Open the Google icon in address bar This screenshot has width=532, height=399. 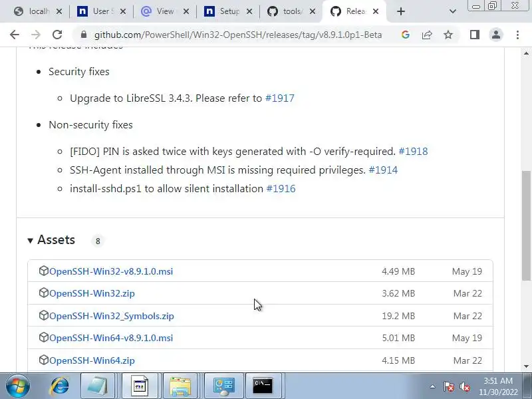pos(406,35)
